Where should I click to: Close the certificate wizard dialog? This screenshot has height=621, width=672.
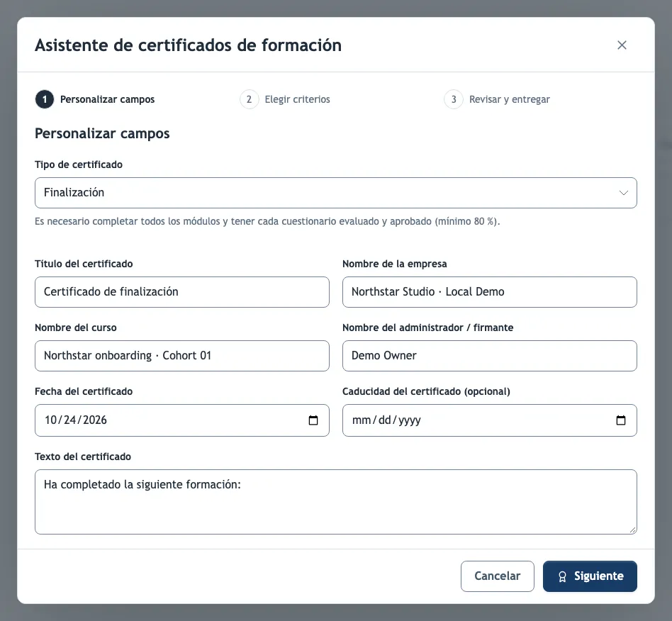[x=622, y=45]
